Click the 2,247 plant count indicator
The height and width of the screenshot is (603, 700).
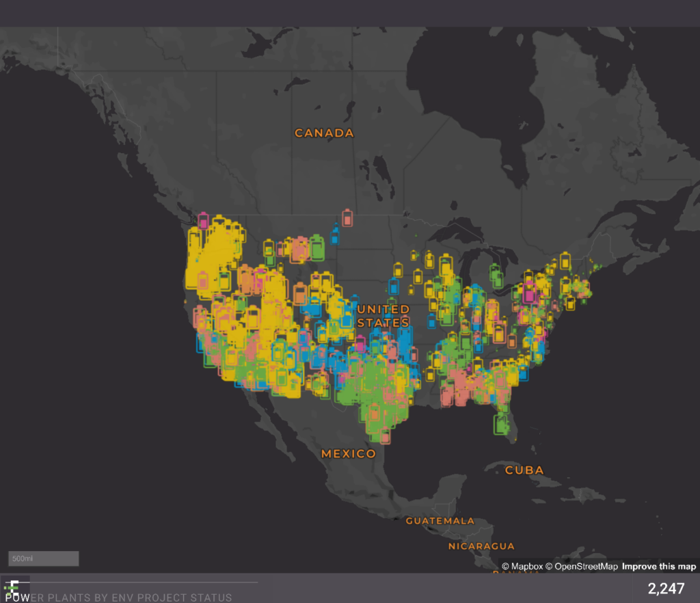click(666, 589)
